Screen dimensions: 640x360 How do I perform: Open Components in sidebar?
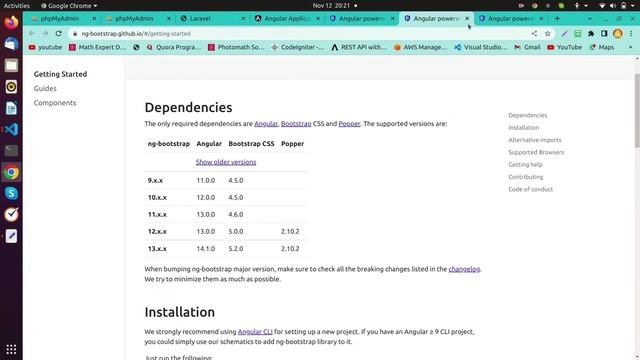pos(55,102)
